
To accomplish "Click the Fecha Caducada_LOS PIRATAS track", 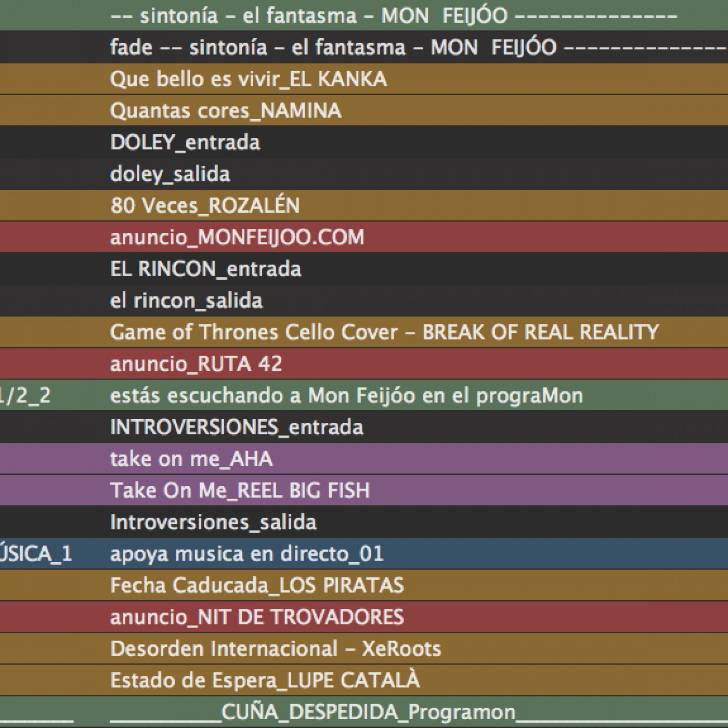I will click(x=257, y=586).
